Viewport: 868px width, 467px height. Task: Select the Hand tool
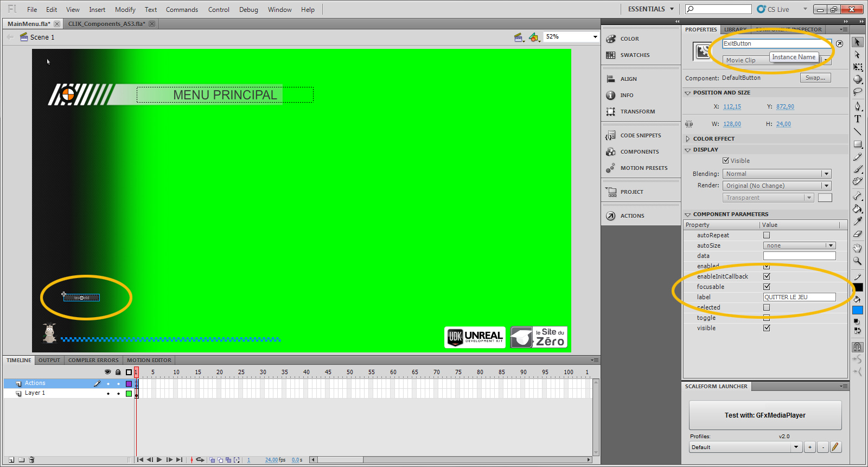tap(857, 248)
